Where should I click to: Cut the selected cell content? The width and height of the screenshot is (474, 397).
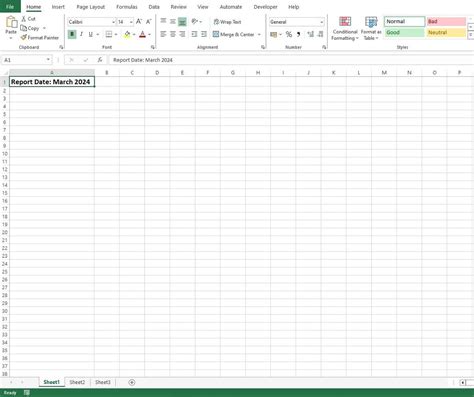point(28,19)
